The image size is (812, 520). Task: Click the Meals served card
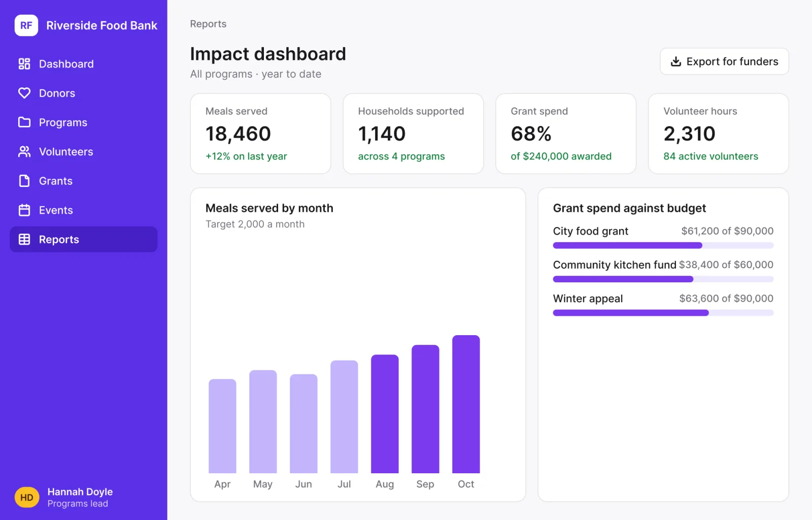click(x=260, y=134)
